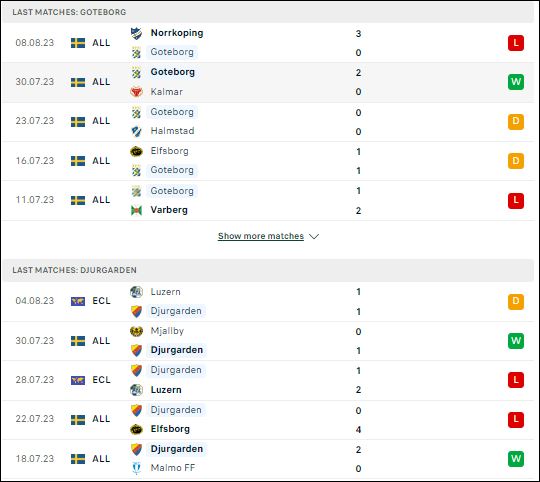The height and width of the screenshot is (482, 540).
Task: Open Djurgarden vs Luzern 28.07.23 match row
Action: pos(268,380)
